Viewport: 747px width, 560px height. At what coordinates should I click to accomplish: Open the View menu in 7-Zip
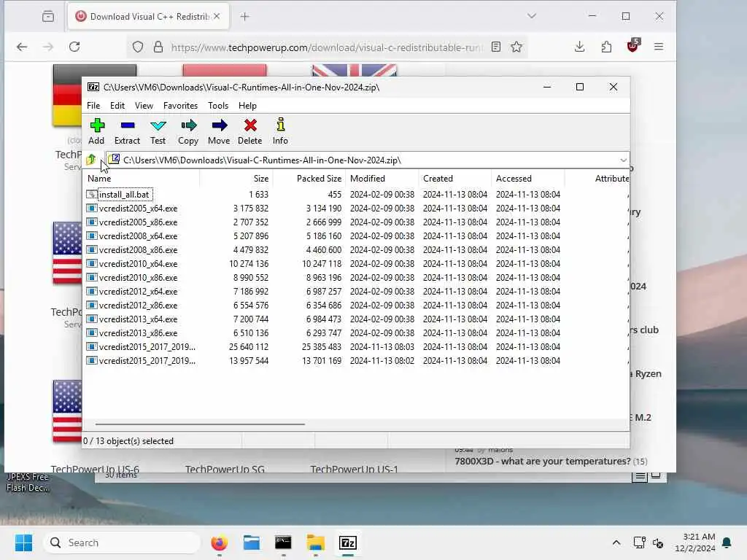tap(144, 106)
